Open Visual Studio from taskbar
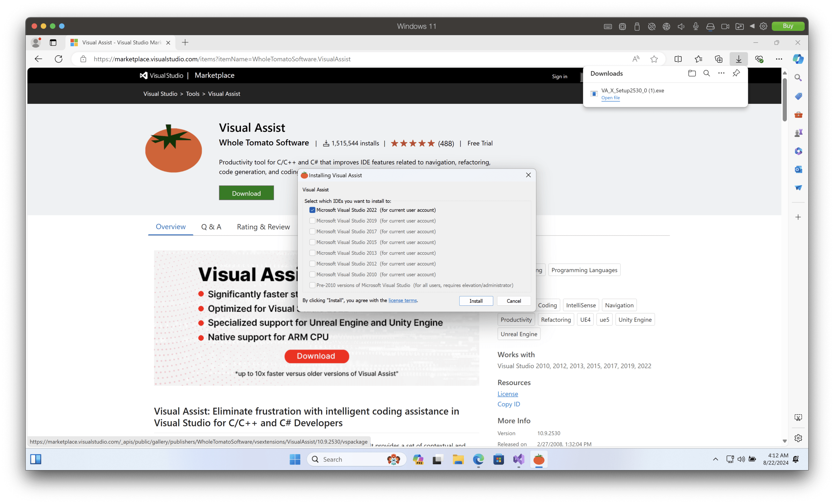This screenshot has height=504, width=834. (x=518, y=459)
